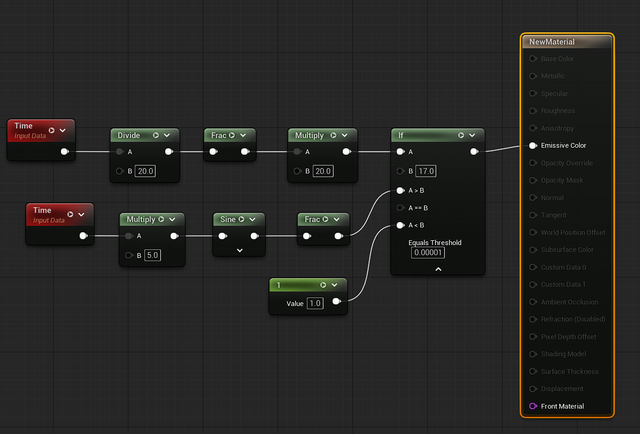Click World Position Offset pin
Image resolution: width=640 pixels, height=434 pixels.
coord(533,232)
